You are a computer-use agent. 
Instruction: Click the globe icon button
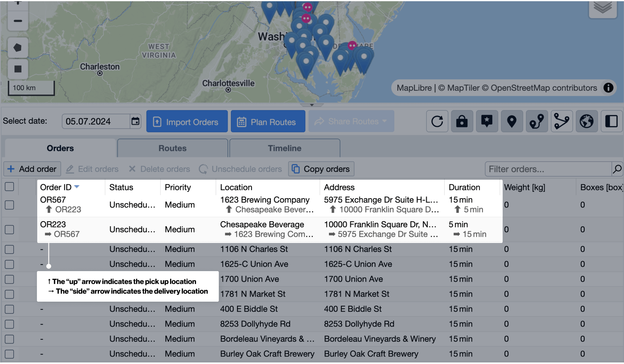[x=586, y=121]
